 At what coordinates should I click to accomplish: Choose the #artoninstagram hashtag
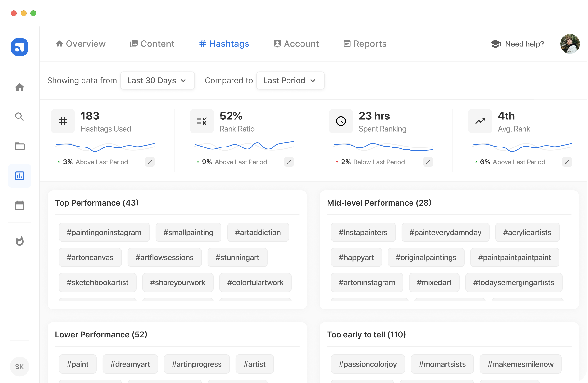367,282
